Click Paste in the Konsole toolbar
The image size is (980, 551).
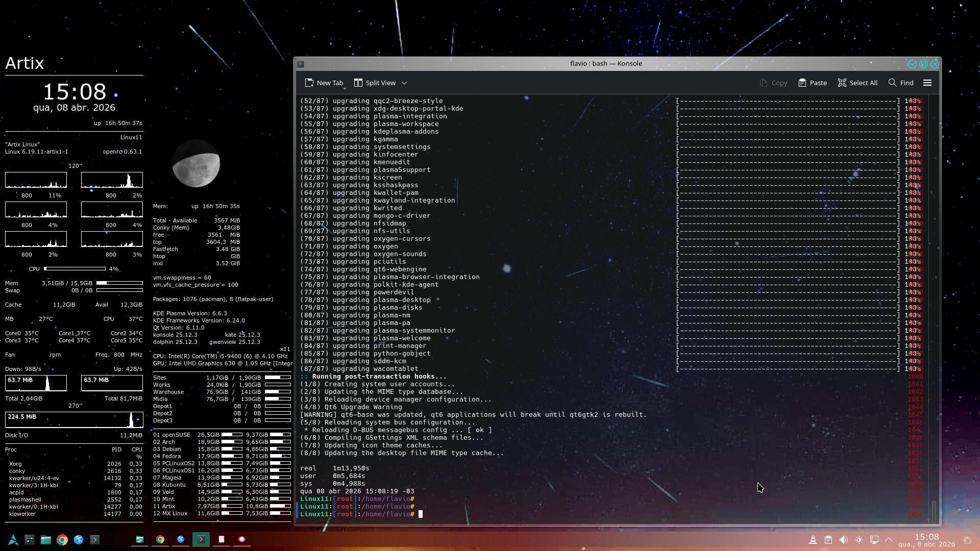click(x=813, y=83)
